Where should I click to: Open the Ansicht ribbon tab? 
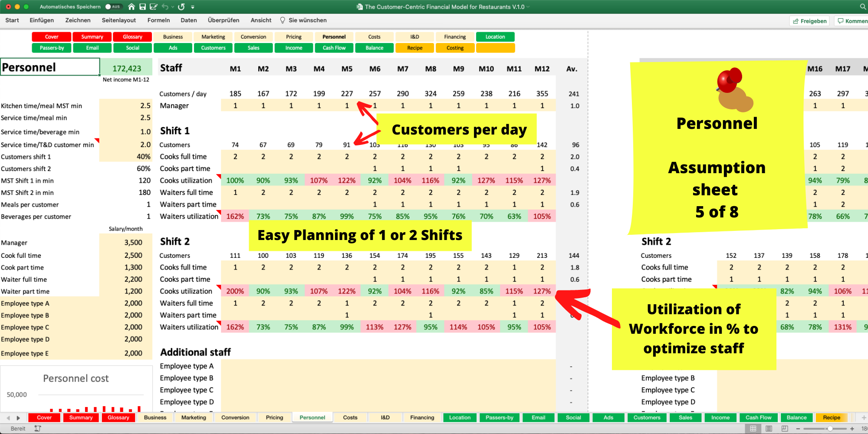point(261,20)
